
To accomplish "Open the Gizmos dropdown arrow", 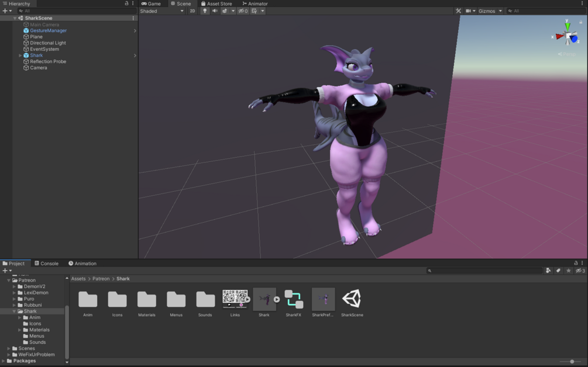I will pyautogui.click(x=500, y=11).
